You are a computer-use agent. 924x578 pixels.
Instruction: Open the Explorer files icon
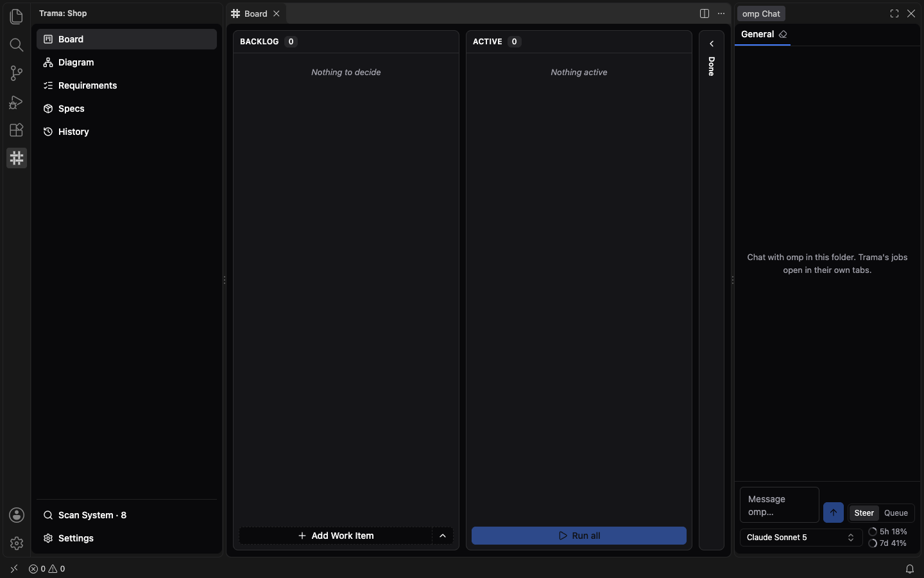pos(17,17)
